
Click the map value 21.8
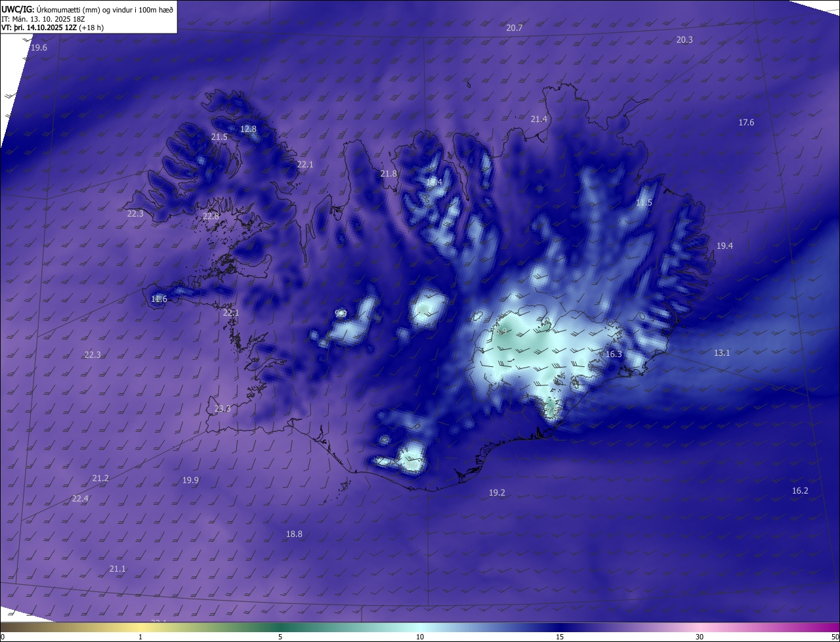tap(388, 174)
